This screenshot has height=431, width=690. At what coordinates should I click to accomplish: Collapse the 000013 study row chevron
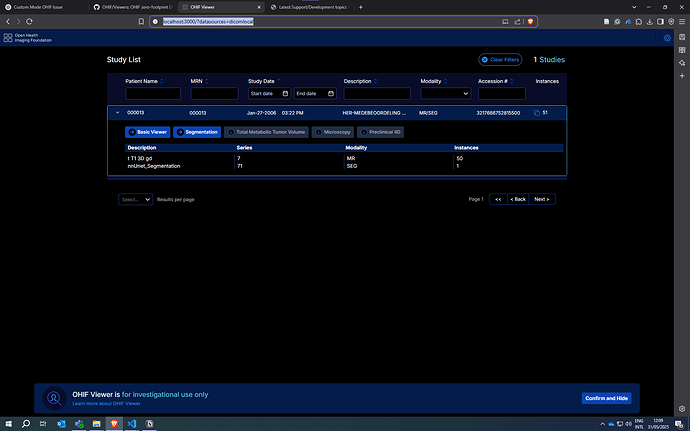coord(117,113)
